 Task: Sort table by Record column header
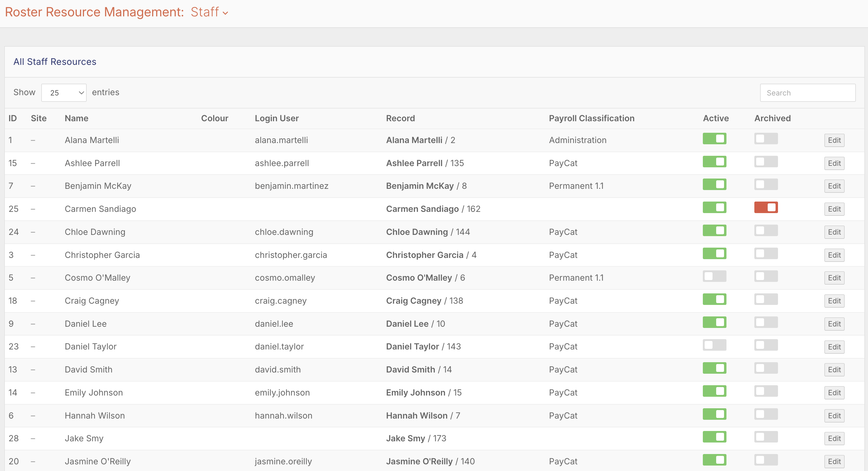click(x=400, y=118)
